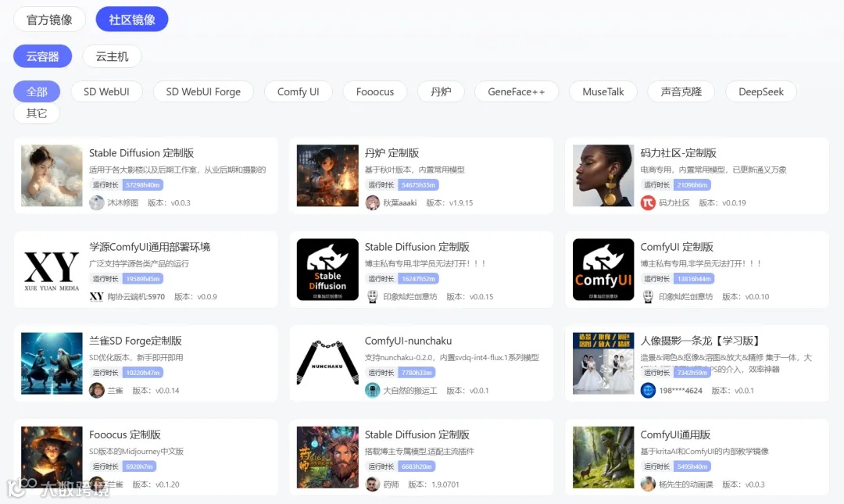Click the 陶协云端机:5970 author name

point(136,297)
